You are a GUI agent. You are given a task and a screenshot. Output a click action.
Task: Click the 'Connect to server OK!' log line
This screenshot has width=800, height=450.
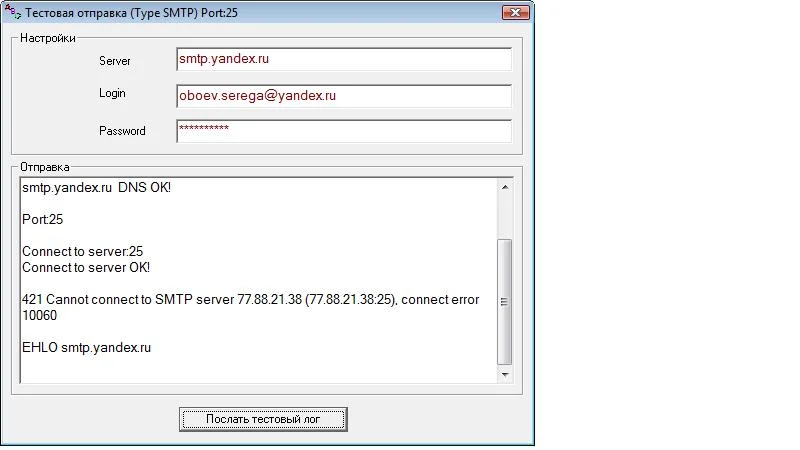coord(86,267)
